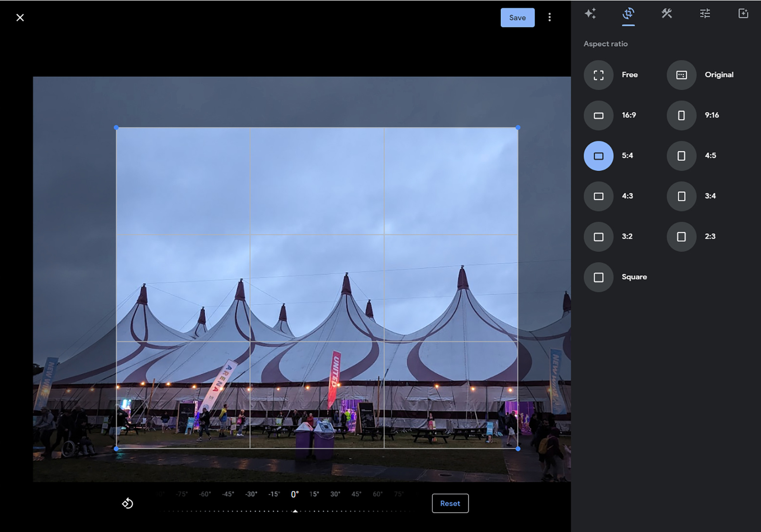
Task: Click the Save button
Action: point(517,17)
